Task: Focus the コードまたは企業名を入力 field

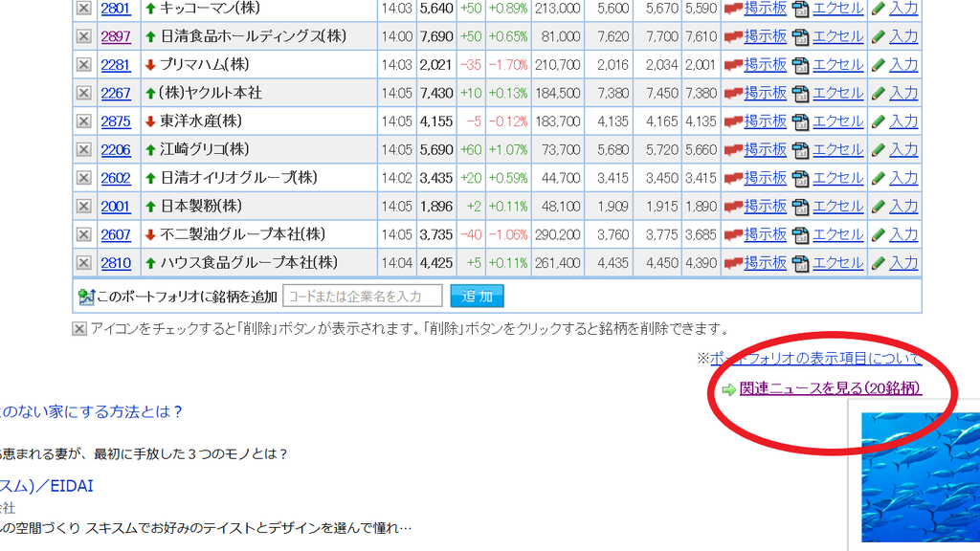Action: point(363,297)
